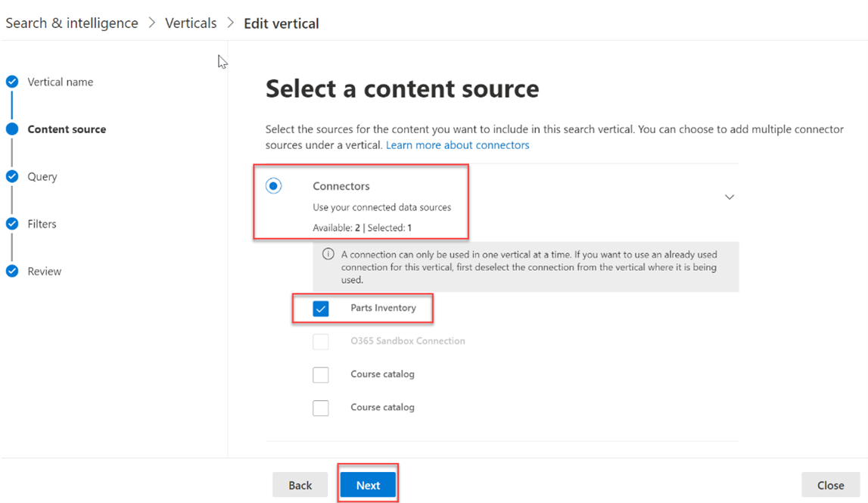Screen dimensions: 868x503
Task: Uncheck the Parts Inventory checkbox
Action: click(x=321, y=309)
